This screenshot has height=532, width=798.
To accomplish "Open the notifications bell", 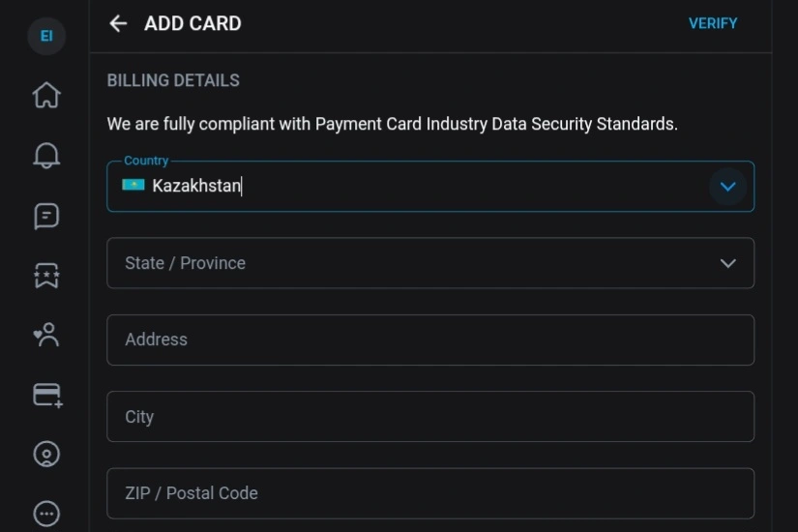I will click(x=45, y=156).
